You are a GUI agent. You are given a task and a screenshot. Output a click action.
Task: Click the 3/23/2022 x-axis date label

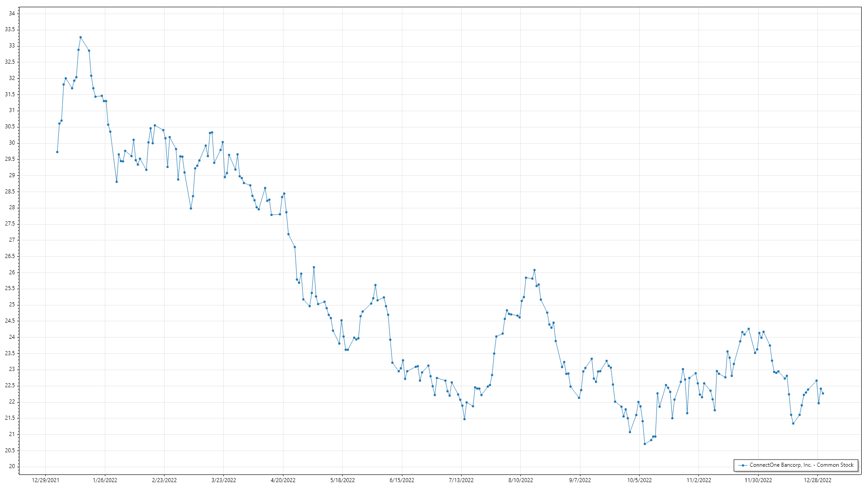224,480
